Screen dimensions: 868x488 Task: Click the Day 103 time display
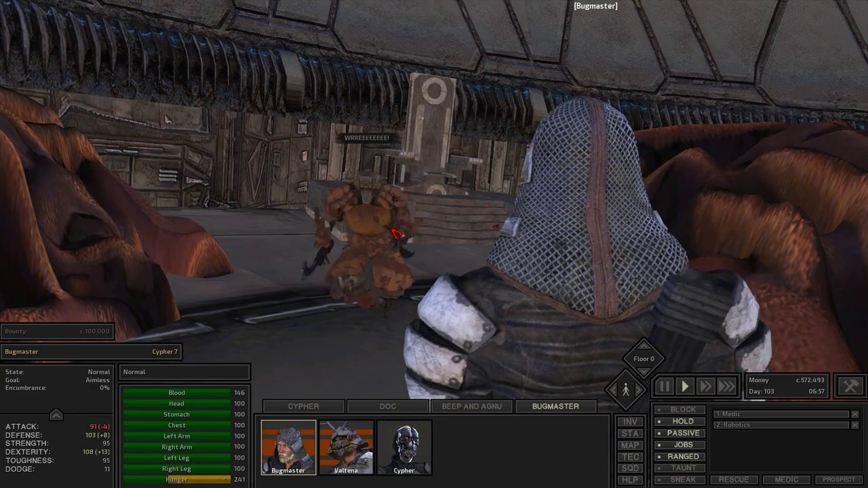click(787, 391)
